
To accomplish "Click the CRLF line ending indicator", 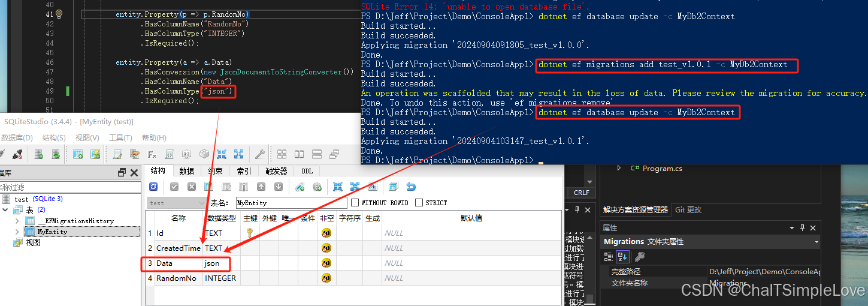I will (581, 193).
